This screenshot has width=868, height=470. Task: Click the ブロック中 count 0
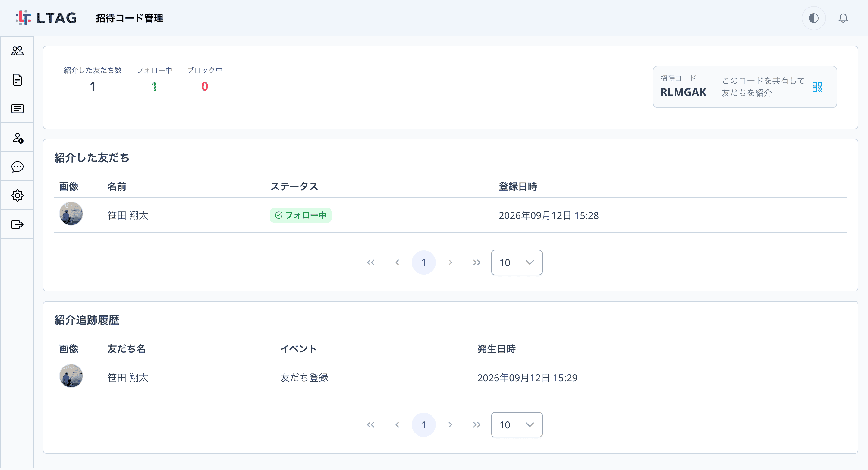(x=205, y=86)
